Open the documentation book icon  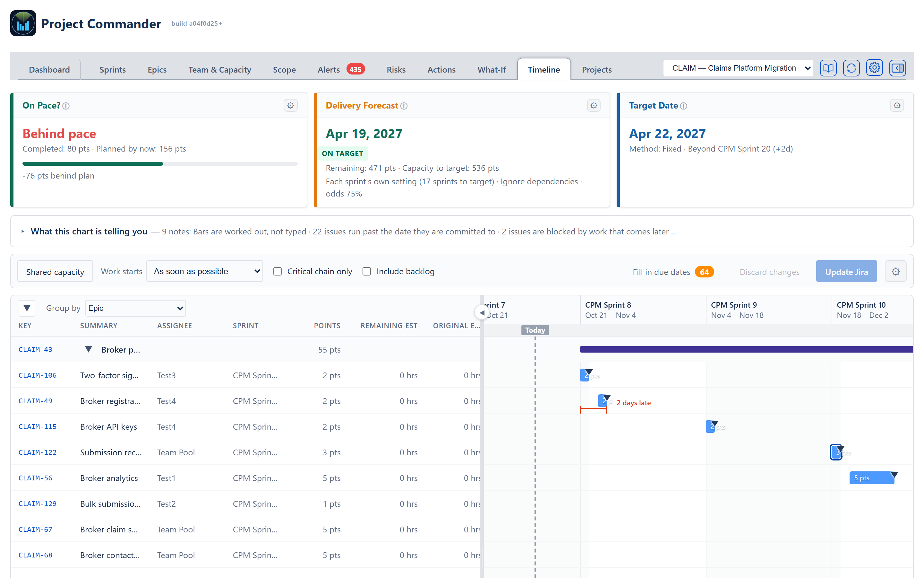[828, 68]
